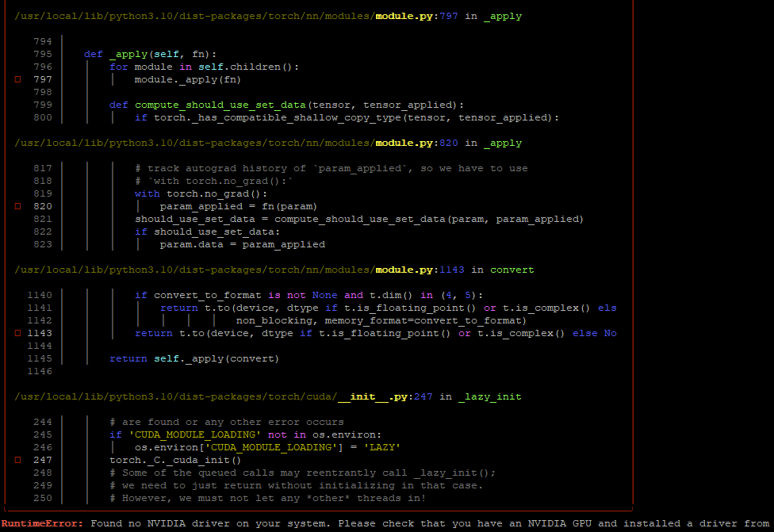Click the red marker beside line 247
Screen dimensions: 774x532
coord(17,460)
